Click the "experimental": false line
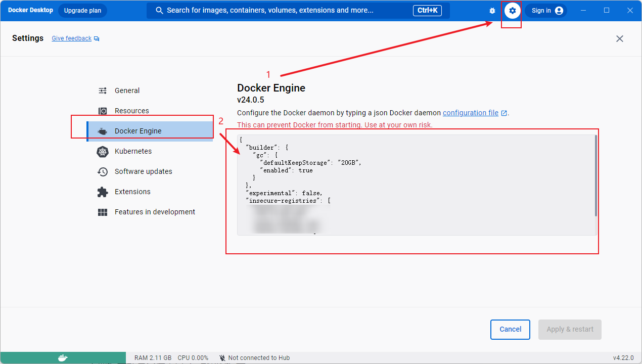The height and width of the screenshot is (364, 642). [284, 193]
